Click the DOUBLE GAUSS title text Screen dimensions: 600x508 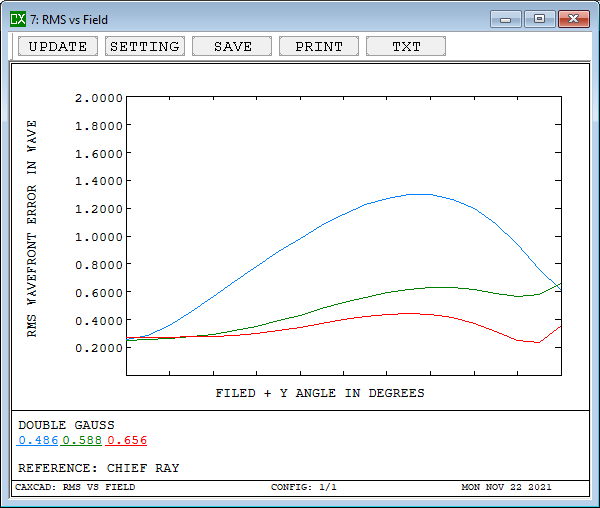pos(66,425)
